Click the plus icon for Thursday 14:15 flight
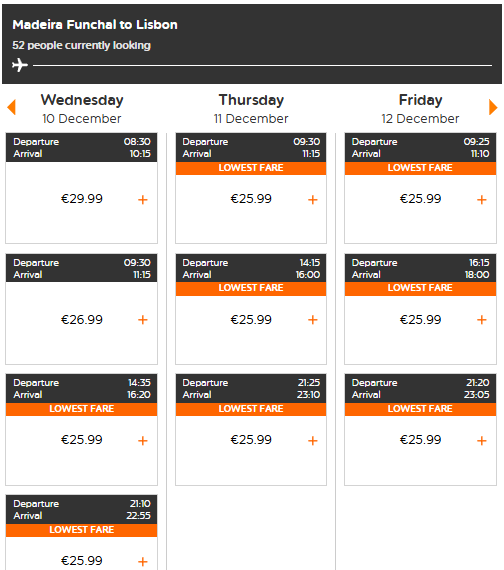 coord(313,320)
